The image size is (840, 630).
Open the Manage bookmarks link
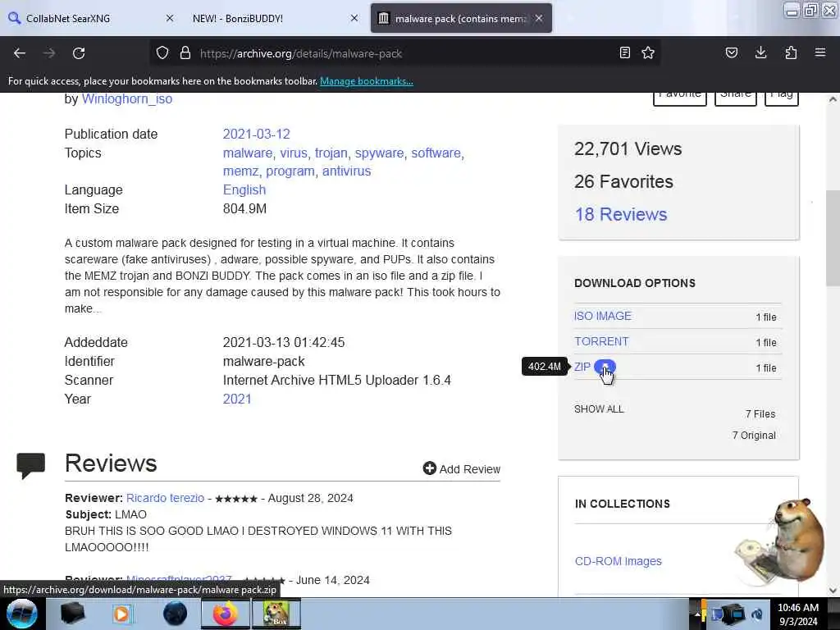click(x=367, y=81)
